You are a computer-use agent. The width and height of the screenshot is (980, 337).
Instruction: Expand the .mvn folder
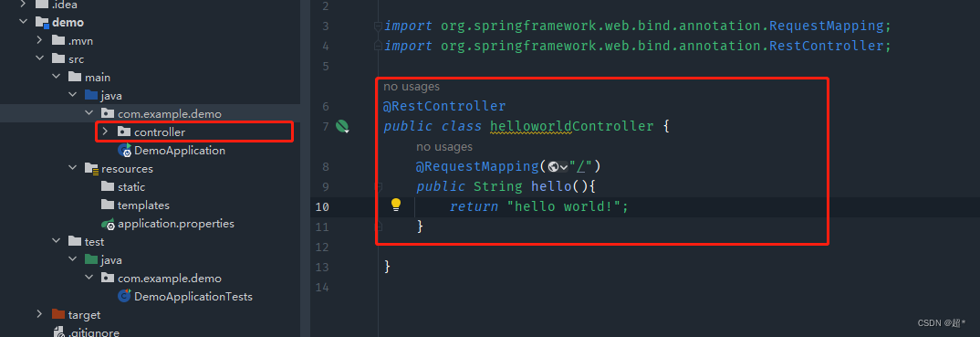[39, 40]
